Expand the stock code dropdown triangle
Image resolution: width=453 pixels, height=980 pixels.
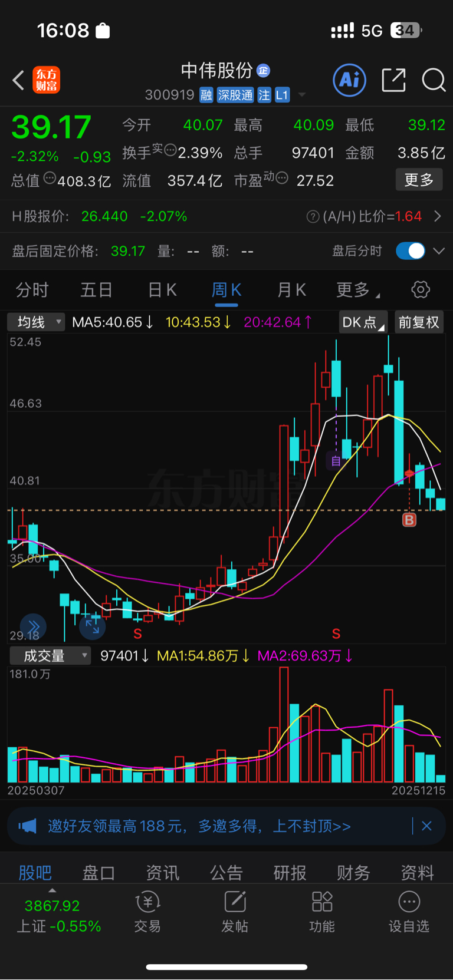pyautogui.click(x=302, y=95)
